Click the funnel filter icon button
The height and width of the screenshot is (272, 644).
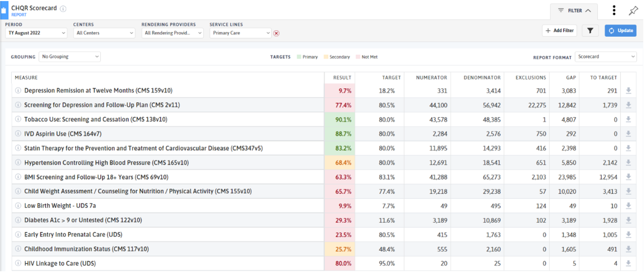point(590,31)
